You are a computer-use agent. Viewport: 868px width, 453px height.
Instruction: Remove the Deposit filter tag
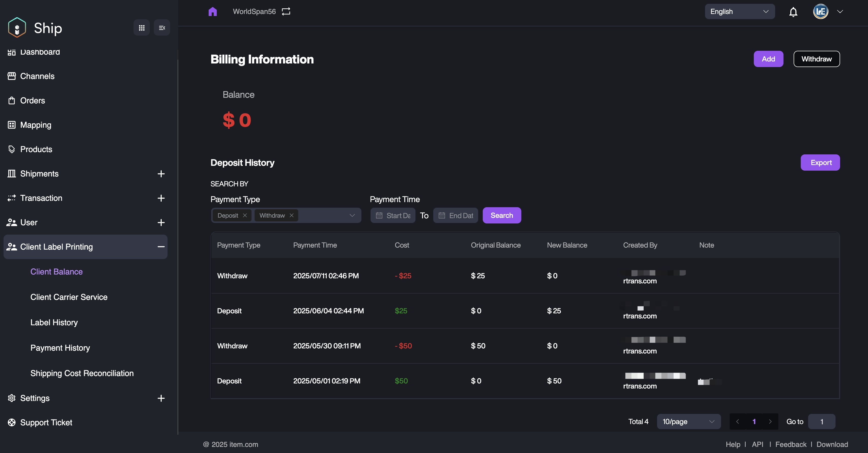pos(245,215)
